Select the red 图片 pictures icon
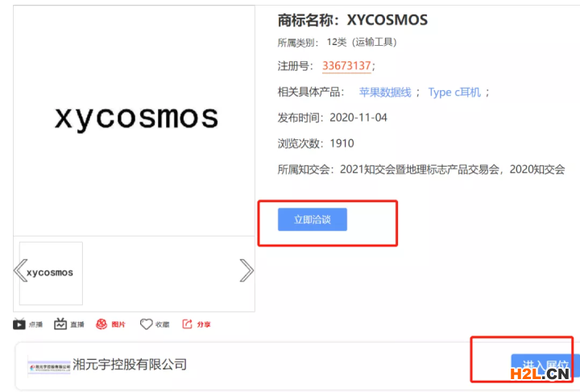The width and height of the screenshot is (580, 392). click(101, 324)
